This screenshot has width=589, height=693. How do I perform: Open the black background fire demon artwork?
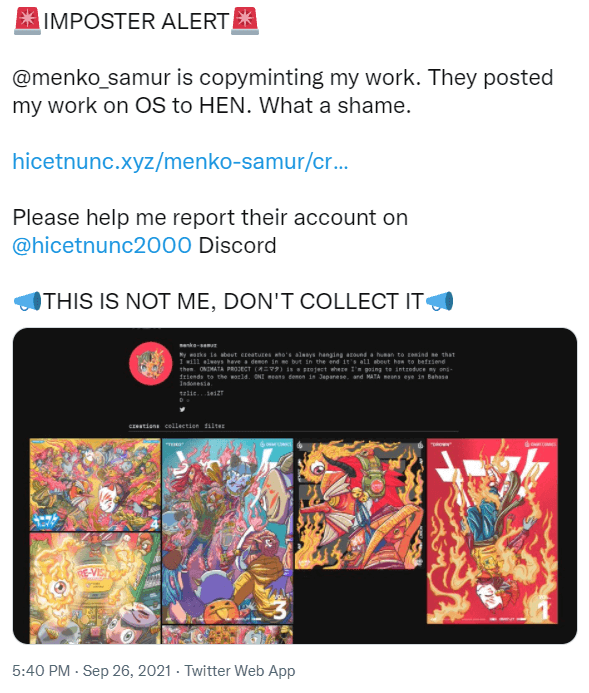coord(360,504)
